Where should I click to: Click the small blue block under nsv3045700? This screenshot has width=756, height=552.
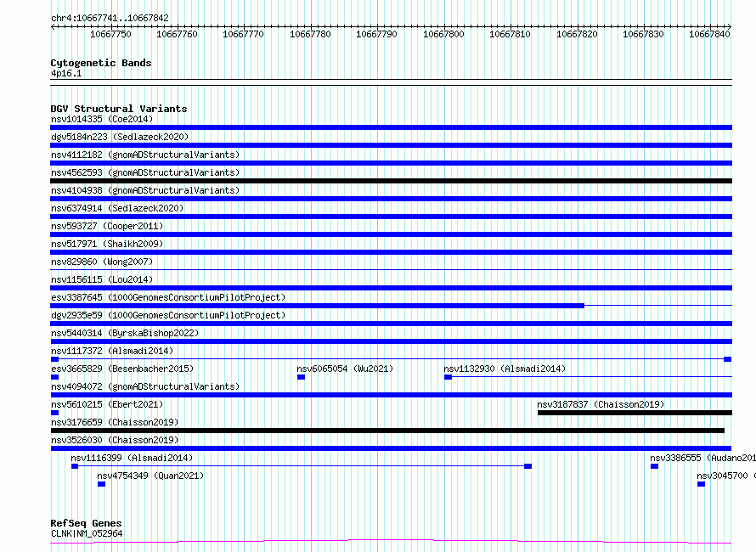click(x=701, y=484)
